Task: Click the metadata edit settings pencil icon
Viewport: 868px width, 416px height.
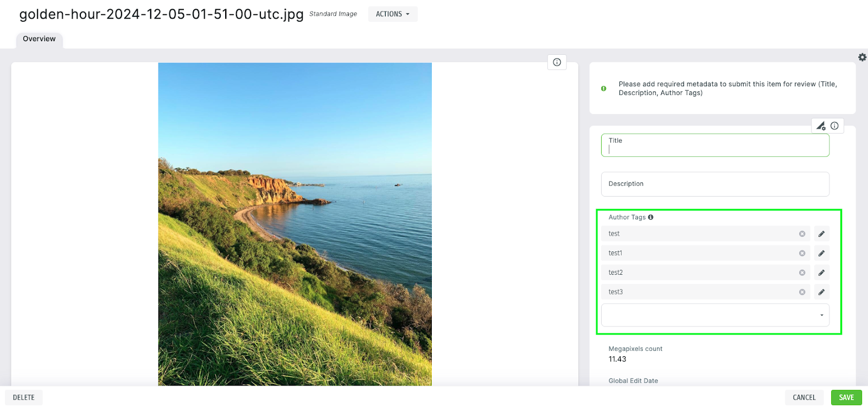Action: point(821,126)
